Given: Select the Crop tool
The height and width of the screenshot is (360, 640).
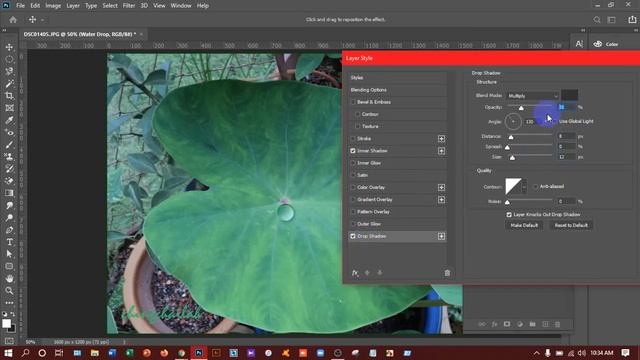Looking at the screenshot, I should [x=9, y=96].
